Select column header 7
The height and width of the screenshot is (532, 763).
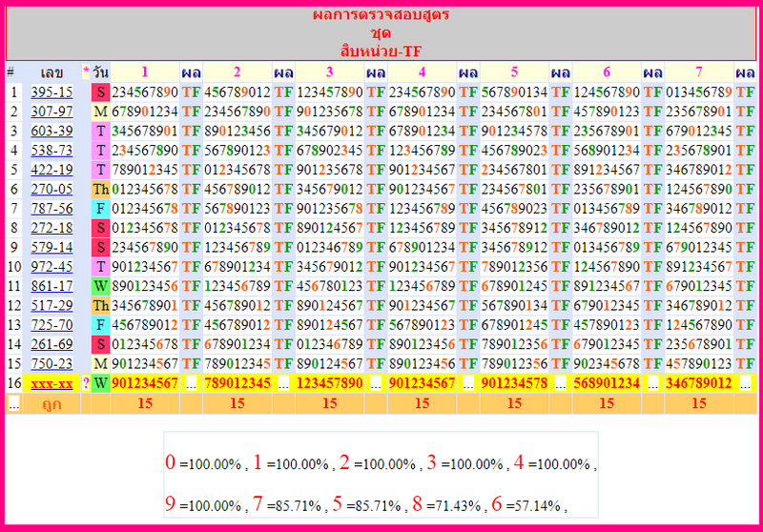tap(699, 72)
